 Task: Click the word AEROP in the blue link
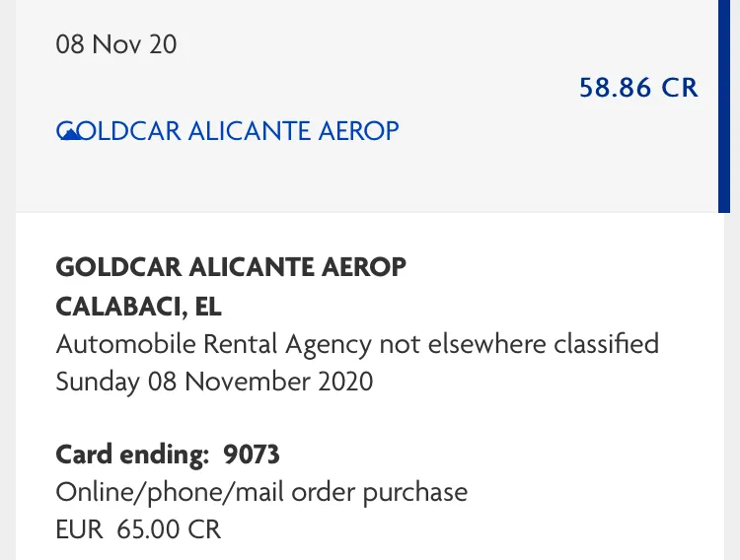pyautogui.click(x=358, y=130)
